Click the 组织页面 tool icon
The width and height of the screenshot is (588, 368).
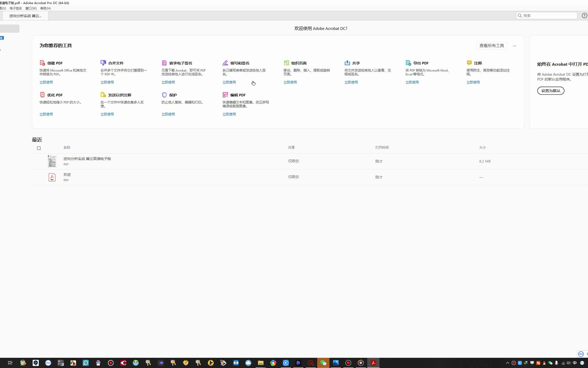[x=286, y=63]
